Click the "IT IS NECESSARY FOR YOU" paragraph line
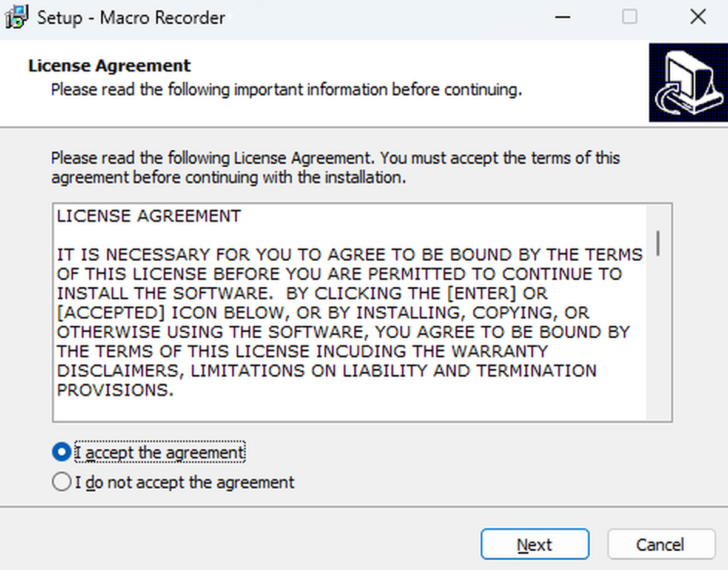The width and height of the screenshot is (728, 570). click(x=349, y=255)
